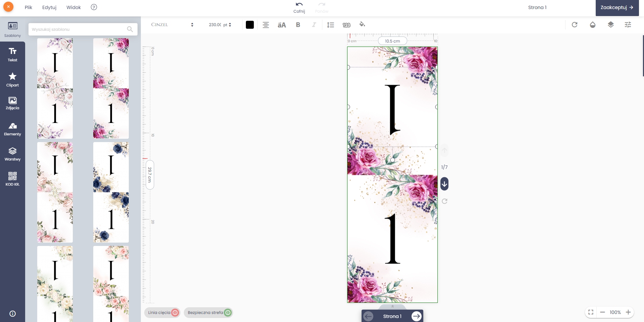The width and height of the screenshot is (644, 322).
Task: Open the Clipart panel
Action: coord(12,79)
